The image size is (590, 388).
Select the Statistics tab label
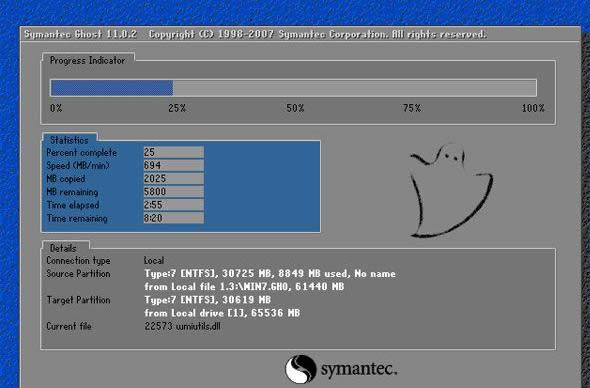69,140
